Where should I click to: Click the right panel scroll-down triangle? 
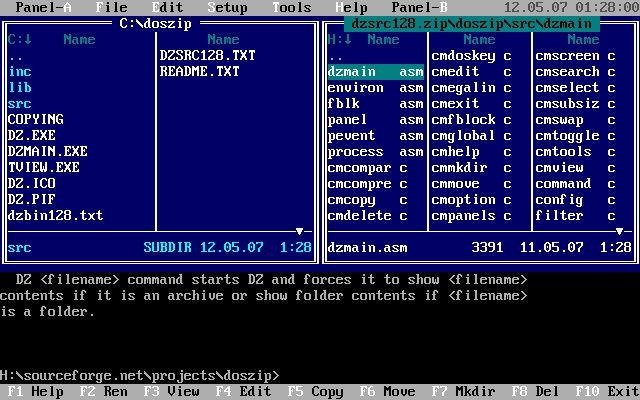point(619,231)
